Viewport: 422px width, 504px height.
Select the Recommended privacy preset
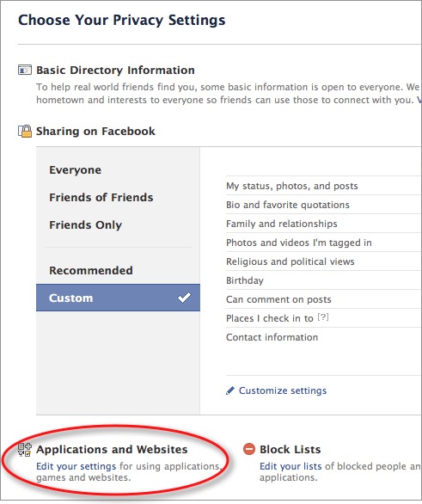91,270
